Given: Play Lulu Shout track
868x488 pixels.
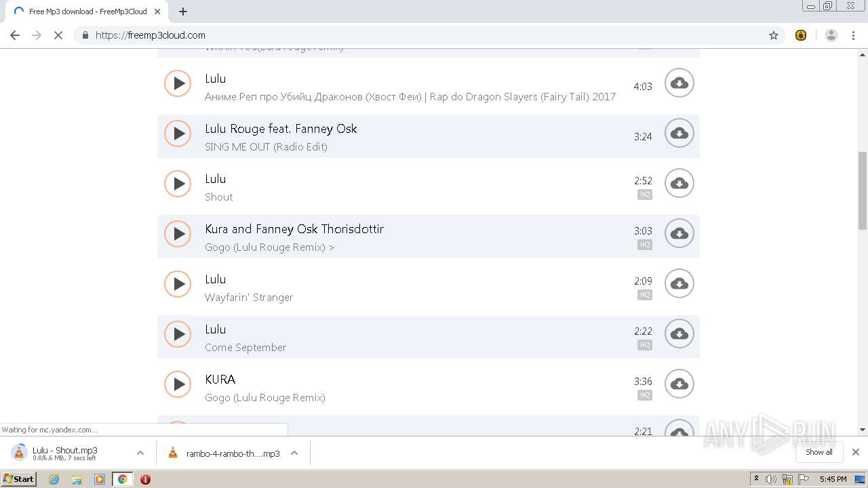Looking at the screenshot, I should [178, 184].
